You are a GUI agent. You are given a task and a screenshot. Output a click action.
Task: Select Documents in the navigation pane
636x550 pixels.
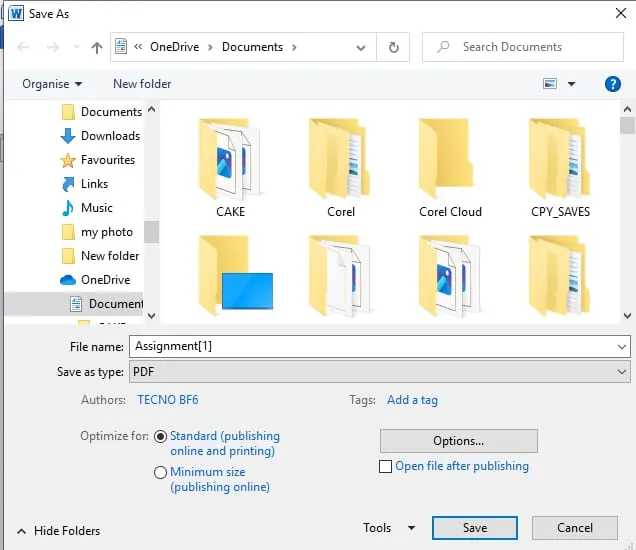pyautogui.click(x=101, y=112)
